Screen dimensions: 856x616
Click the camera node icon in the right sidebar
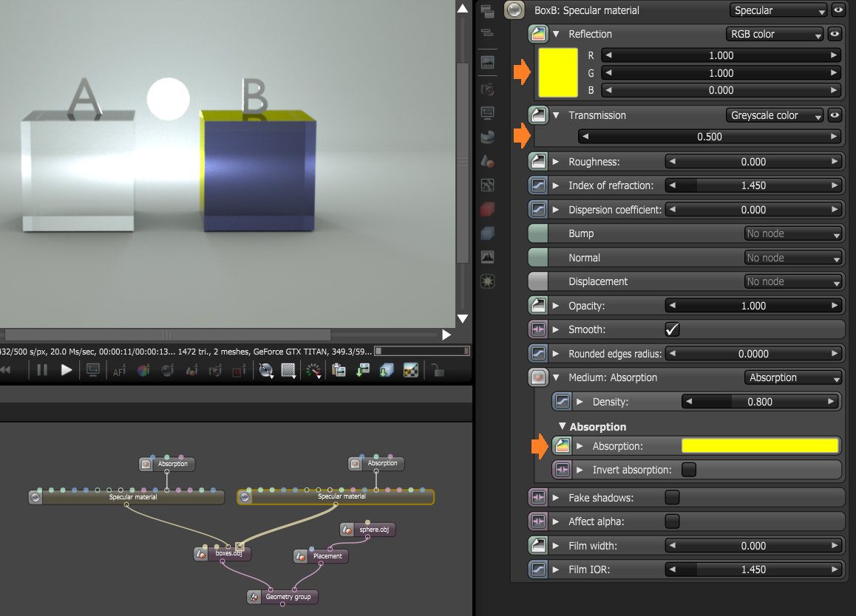[x=487, y=89]
